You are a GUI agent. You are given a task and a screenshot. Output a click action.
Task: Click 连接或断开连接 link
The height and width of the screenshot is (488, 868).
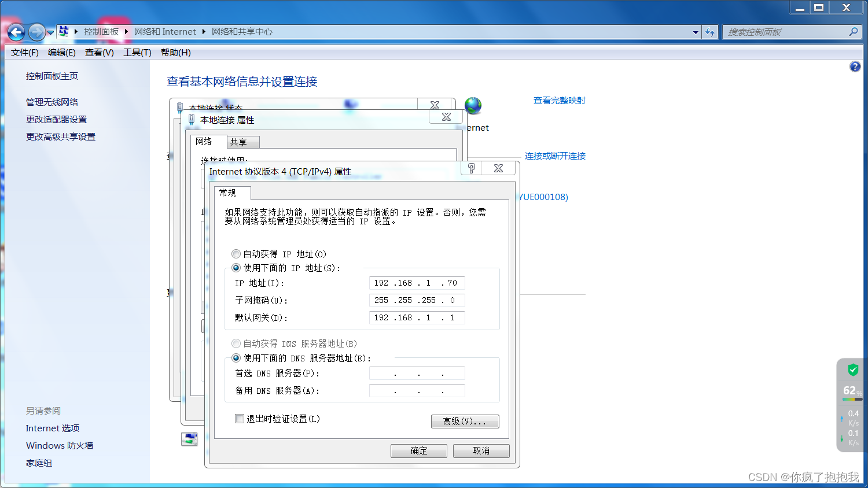click(x=555, y=156)
